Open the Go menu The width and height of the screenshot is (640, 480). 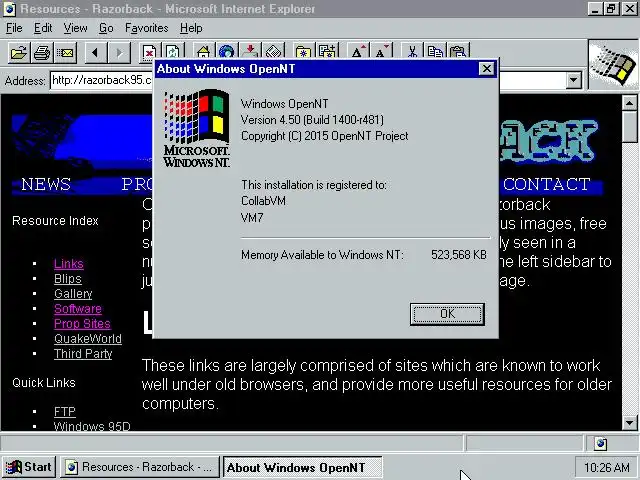point(106,28)
